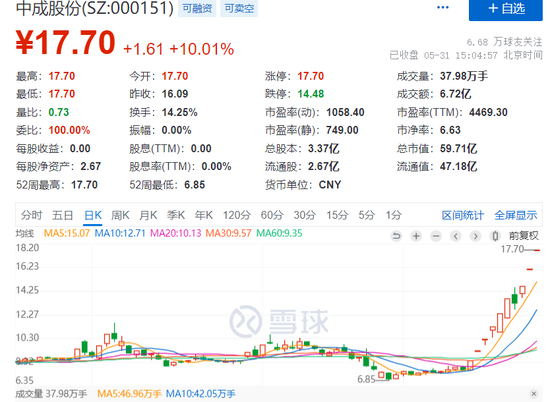
Task: Click the MA5:15.07 indicator label
Action: [67, 233]
